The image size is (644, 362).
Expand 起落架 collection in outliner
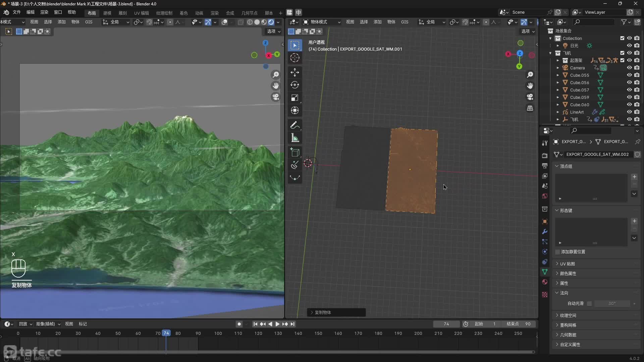[558, 60]
